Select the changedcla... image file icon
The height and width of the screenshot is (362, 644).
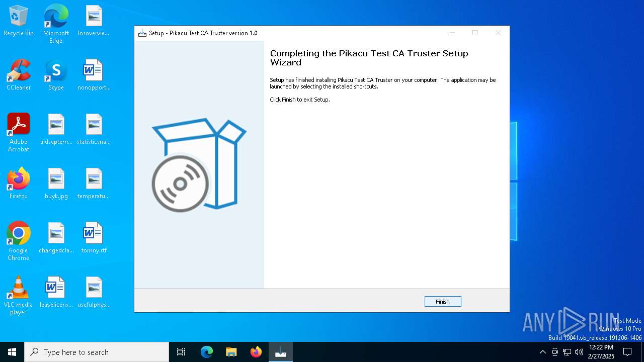(x=56, y=238)
